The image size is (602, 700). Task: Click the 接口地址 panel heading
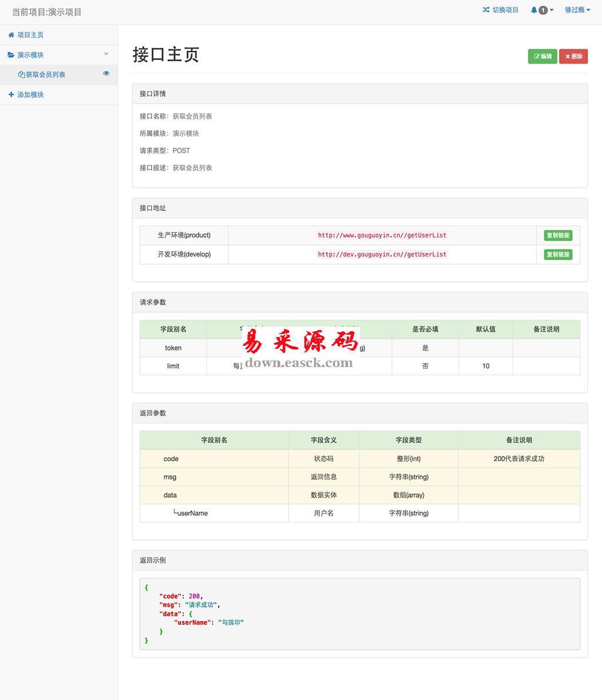[360, 208]
